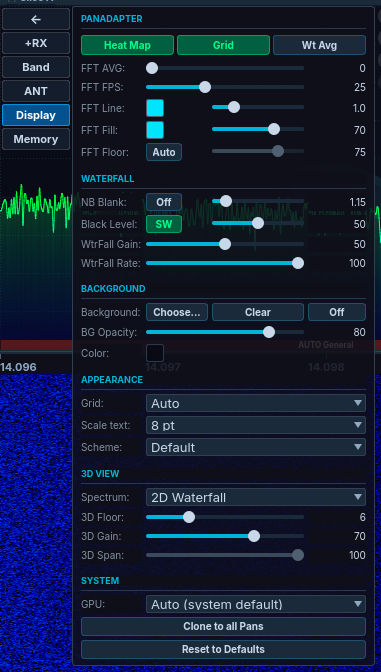
Task: Adjust the 3D Span slider
Action: pos(225,555)
